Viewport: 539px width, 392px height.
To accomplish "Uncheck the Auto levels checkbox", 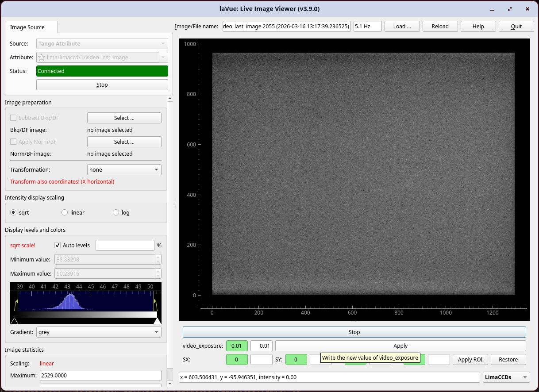I will (x=58, y=245).
